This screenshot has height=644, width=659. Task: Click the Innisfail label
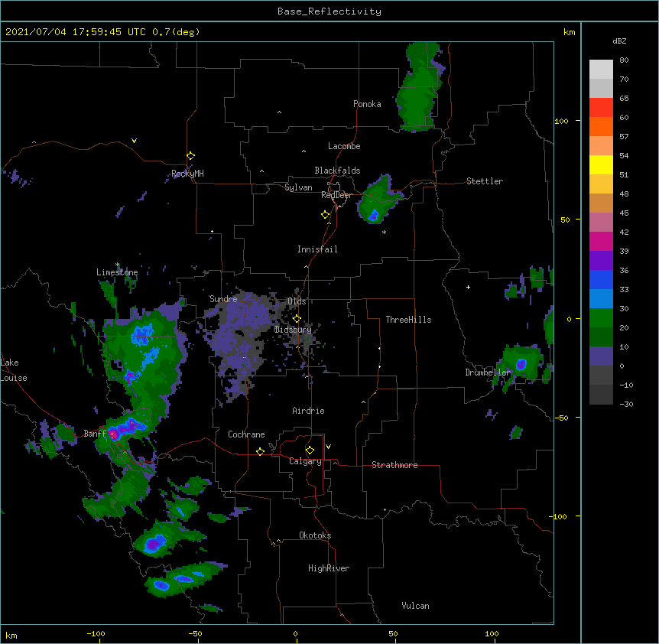click(317, 249)
